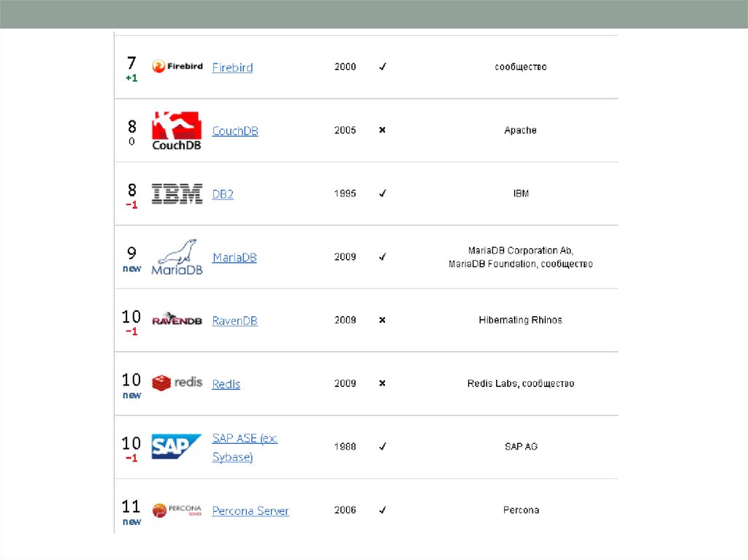Click the cross mark in the CouchDB row
This screenshot has width=748, height=560.
point(382,130)
